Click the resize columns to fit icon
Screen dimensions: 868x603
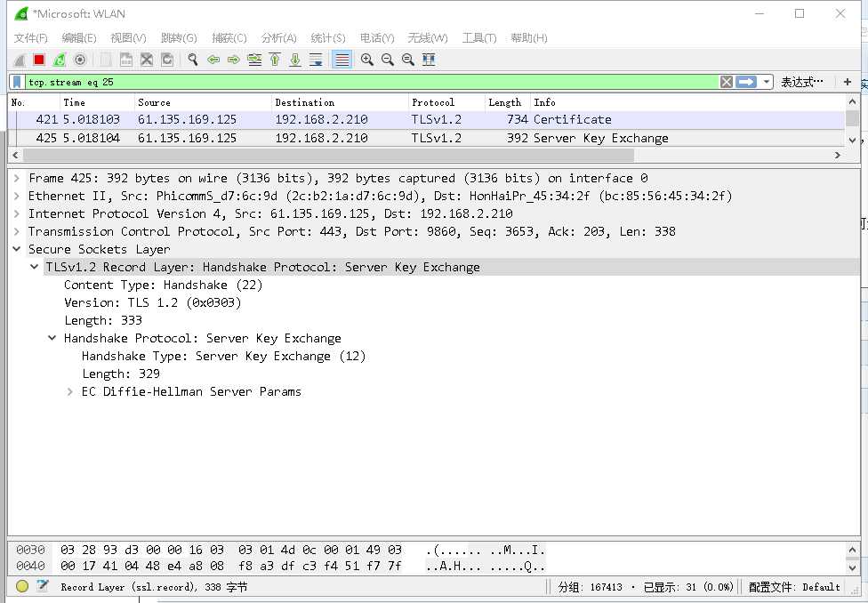429,60
